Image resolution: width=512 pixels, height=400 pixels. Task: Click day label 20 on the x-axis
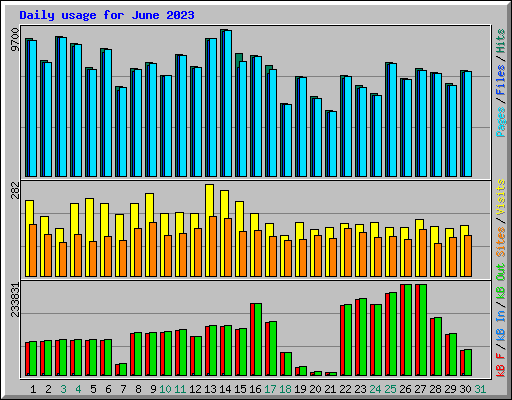coord(315,389)
